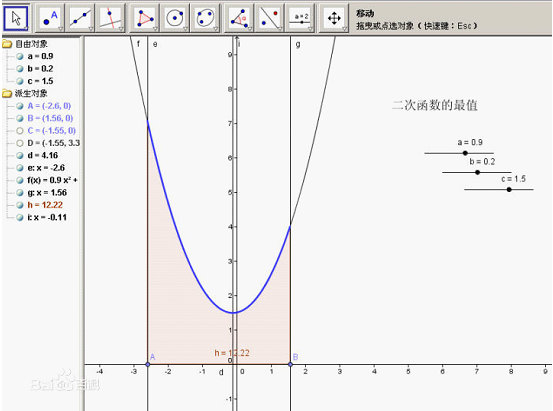Viewport: 553px width, 411px height.
Task: Select 'd = 4.16' entry
Action: coord(42,156)
